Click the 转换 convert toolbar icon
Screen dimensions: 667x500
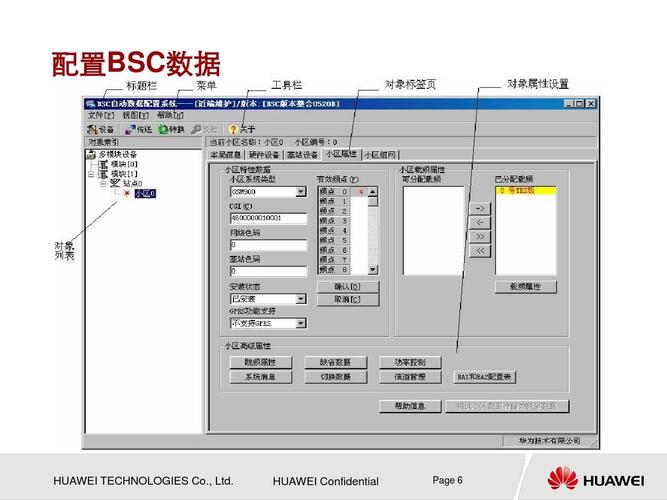coord(163,129)
